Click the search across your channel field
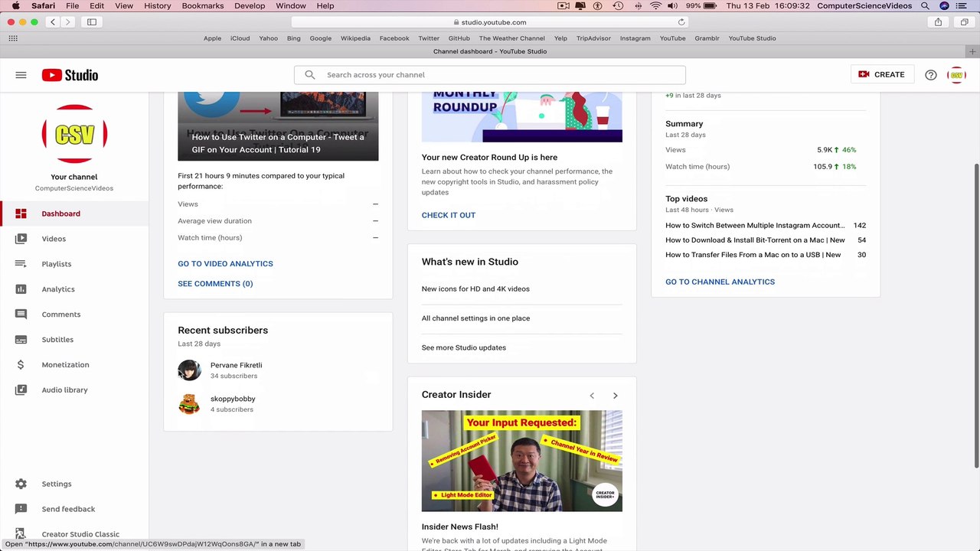This screenshot has width=980, height=551. coord(490,75)
